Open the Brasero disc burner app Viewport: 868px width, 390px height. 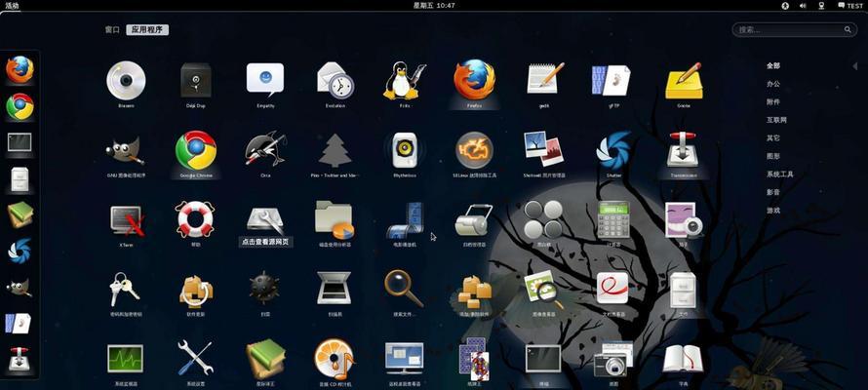pyautogui.click(x=126, y=81)
